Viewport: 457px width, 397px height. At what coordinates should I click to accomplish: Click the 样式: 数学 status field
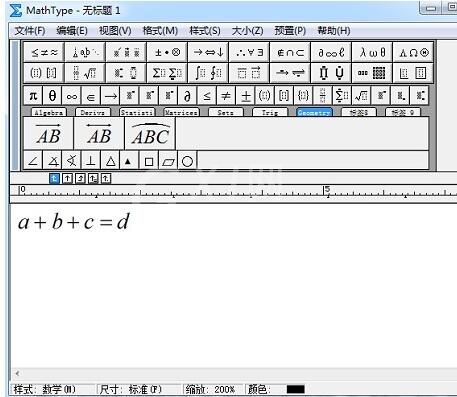(53, 389)
